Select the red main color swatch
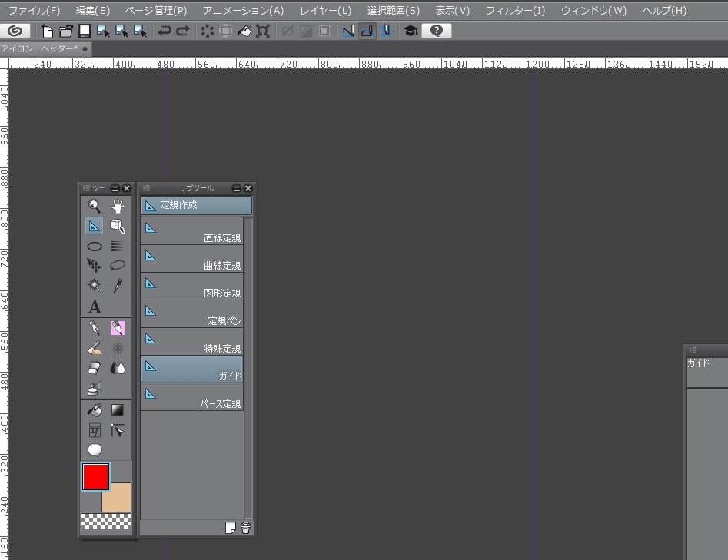The image size is (728, 560). [95, 476]
